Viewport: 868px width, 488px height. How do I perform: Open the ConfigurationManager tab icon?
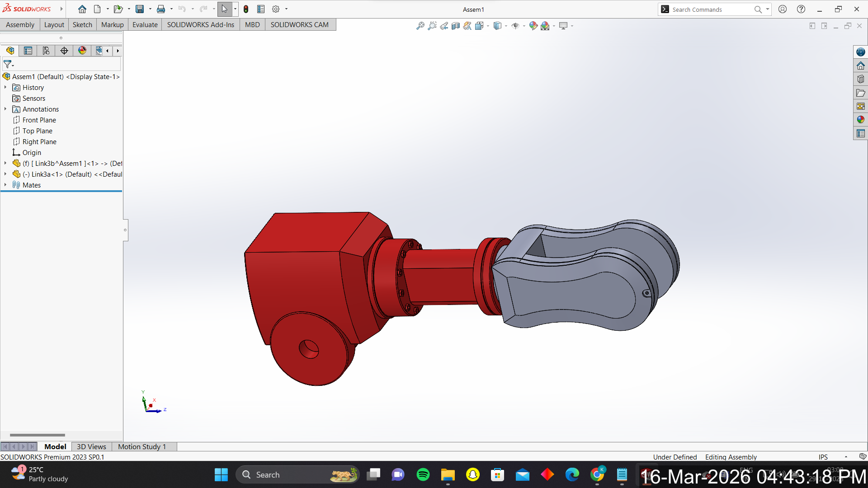coord(46,51)
